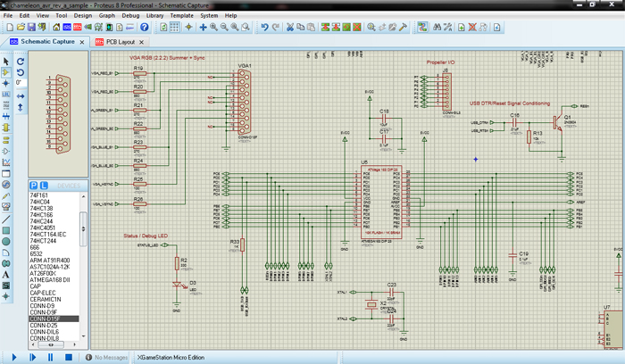
Task: Zoom in with the magnifier plus icon
Action: 213,27
